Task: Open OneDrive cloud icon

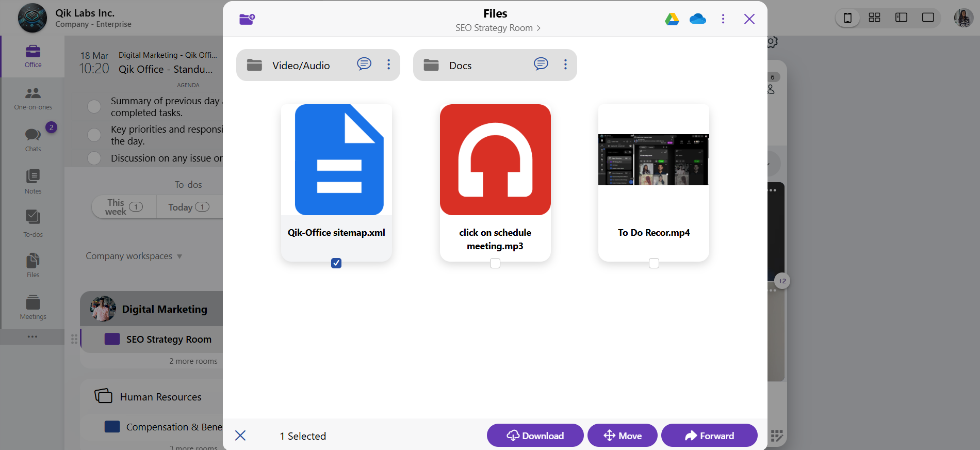Action: [697, 19]
